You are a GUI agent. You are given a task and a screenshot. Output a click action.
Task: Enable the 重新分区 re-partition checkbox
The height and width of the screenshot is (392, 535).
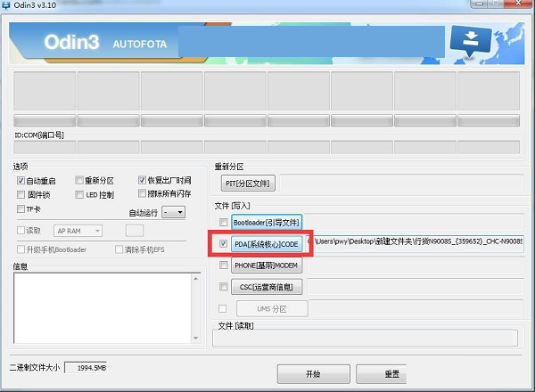point(79,180)
